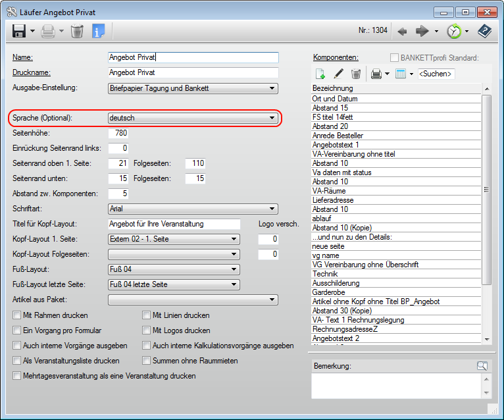
Task: Click the Bezeichnung column header
Action: 395,88
